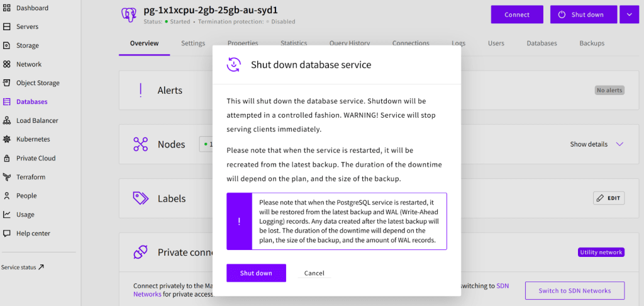Open dropdown arrow next to Shut down

(629, 14)
